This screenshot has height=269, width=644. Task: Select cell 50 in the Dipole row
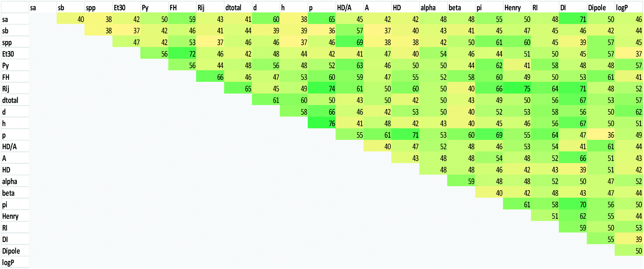629,251
